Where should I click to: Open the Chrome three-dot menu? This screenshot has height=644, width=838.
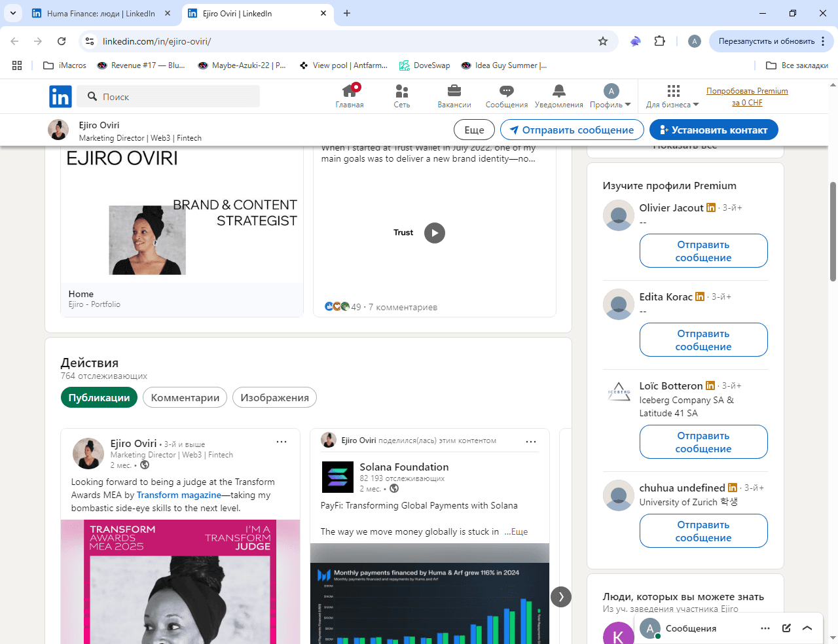(x=823, y=41)
